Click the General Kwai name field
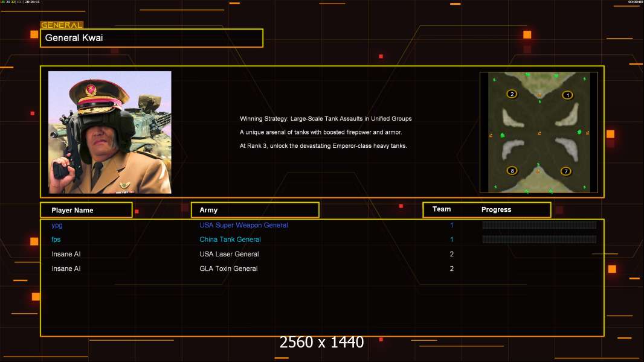 click(152, 38)
